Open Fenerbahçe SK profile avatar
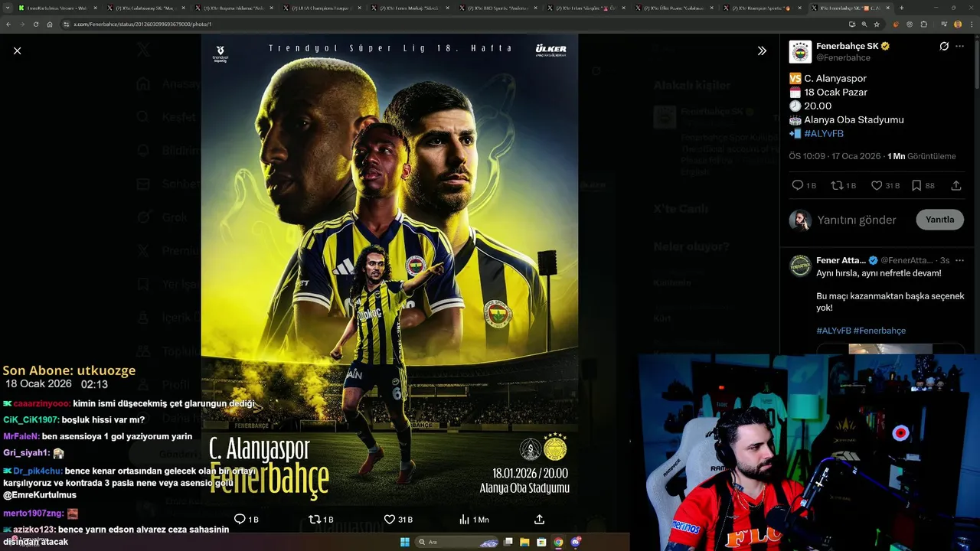 pos(800,51)
